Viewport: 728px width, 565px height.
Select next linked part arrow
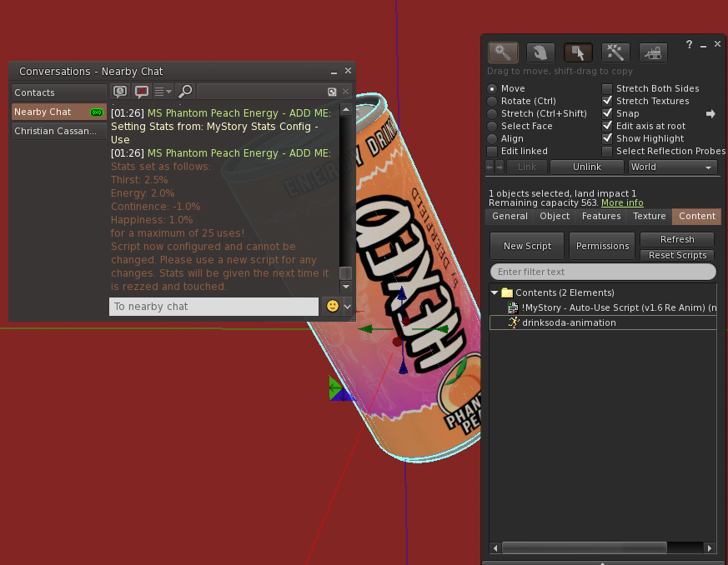[500, 167]
